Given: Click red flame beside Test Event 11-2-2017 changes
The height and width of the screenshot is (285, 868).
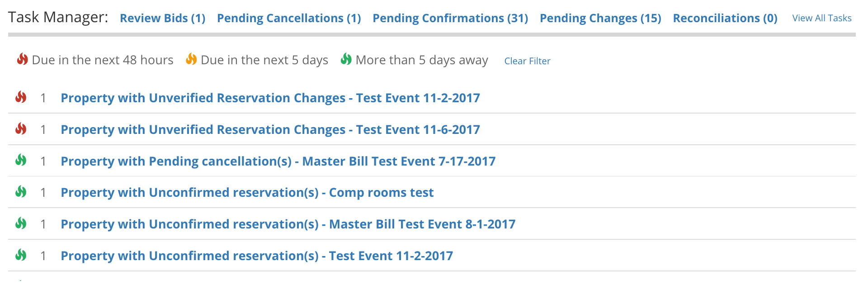Looking at the screenshot, I should pyautogui.click(x=21, y=97).
